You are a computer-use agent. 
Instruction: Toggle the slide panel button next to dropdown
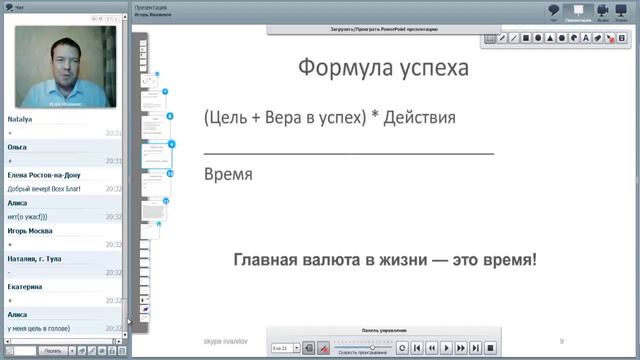[309, 348]
